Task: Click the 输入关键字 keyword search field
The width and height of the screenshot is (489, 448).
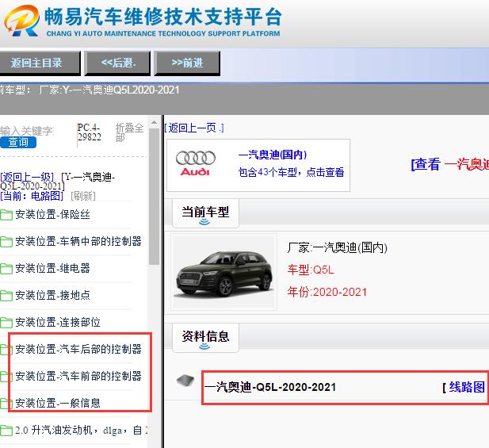Action: 27,130
